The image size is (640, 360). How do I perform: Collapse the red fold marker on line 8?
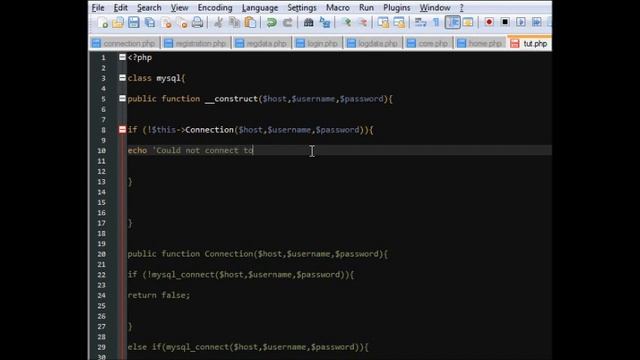point(122,129)
